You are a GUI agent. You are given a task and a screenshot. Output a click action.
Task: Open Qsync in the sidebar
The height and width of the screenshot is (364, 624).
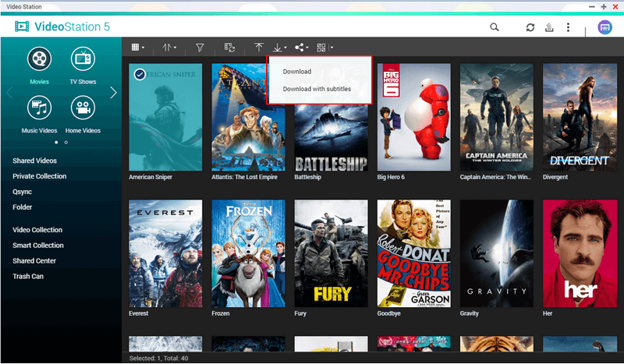coord(23,192)
